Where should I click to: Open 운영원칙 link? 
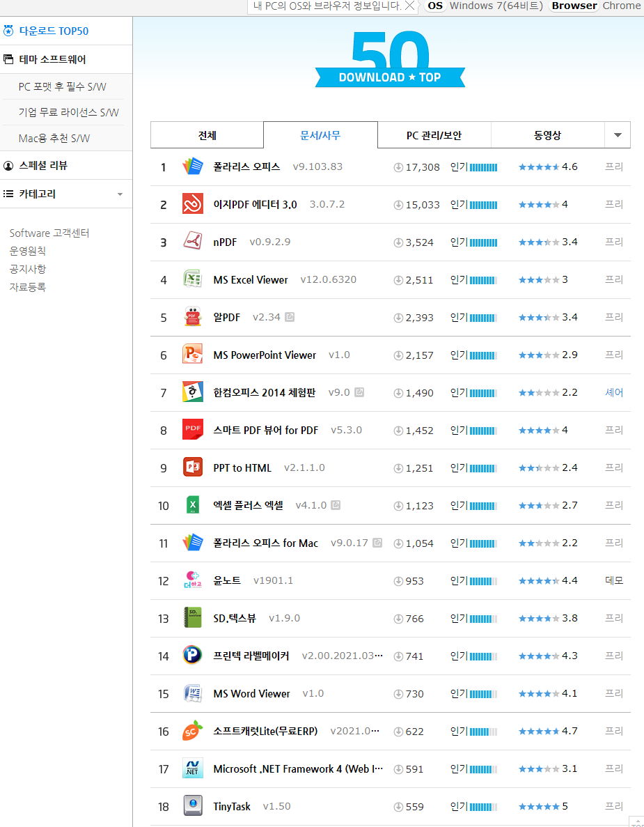pos(27,251)
